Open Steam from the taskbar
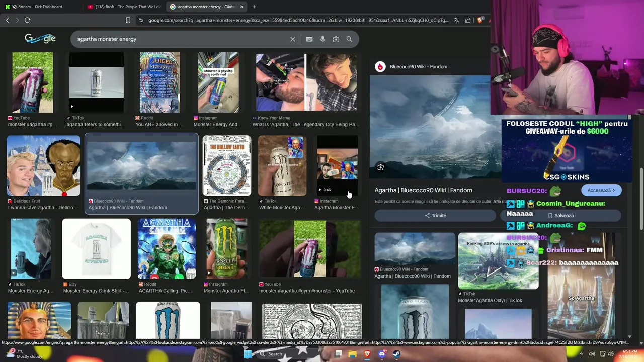The height and width of the screenshot is (362, 644). pyautogui.click(x=396, y=354)
